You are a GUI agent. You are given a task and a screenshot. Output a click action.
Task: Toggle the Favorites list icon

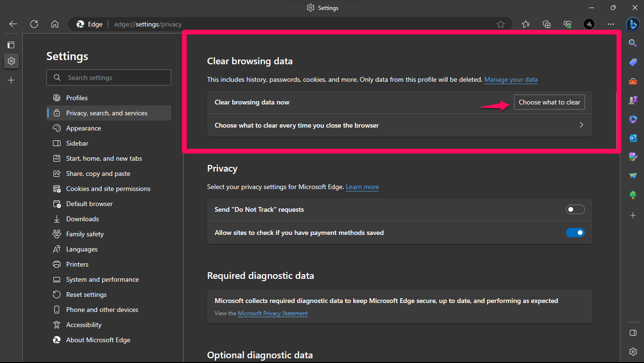pos(526,24)
